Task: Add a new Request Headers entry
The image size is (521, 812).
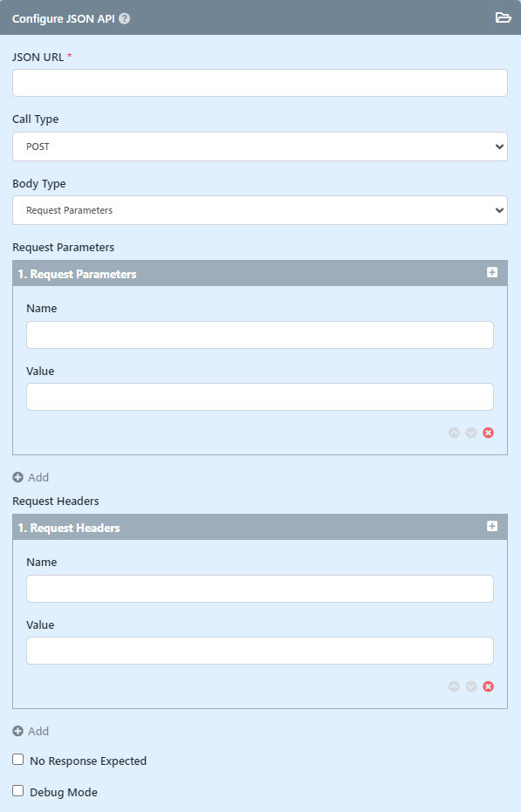Action: [x=31, y=731]
